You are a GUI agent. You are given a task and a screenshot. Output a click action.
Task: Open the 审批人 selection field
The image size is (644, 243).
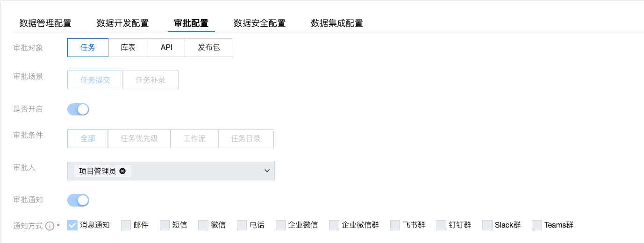click(x=171, y=171)
